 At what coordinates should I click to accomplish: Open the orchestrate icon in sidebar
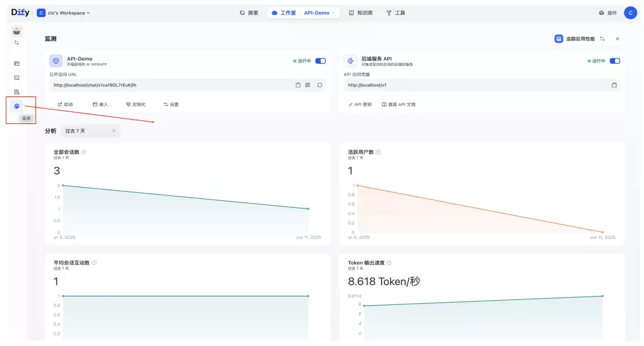17,64
